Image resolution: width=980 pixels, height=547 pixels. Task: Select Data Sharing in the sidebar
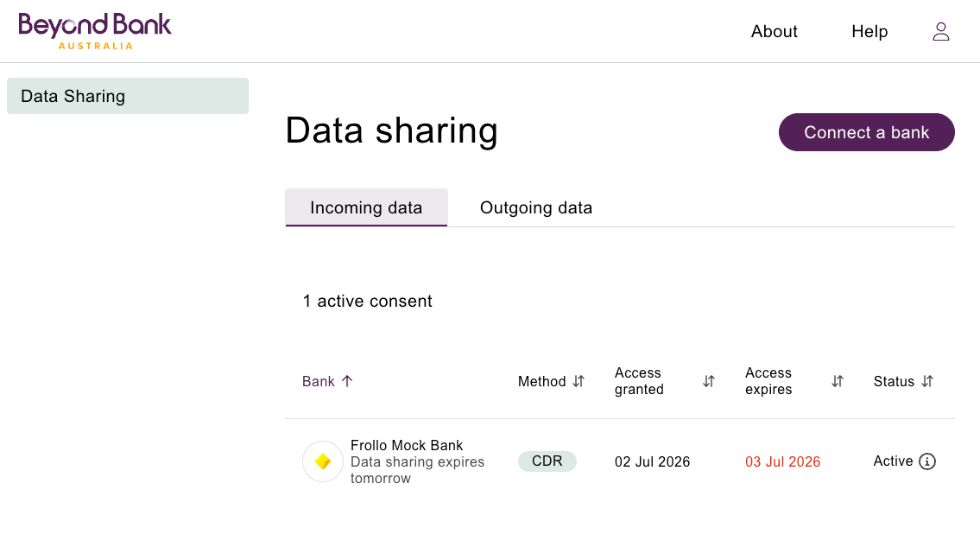point(128,96)
